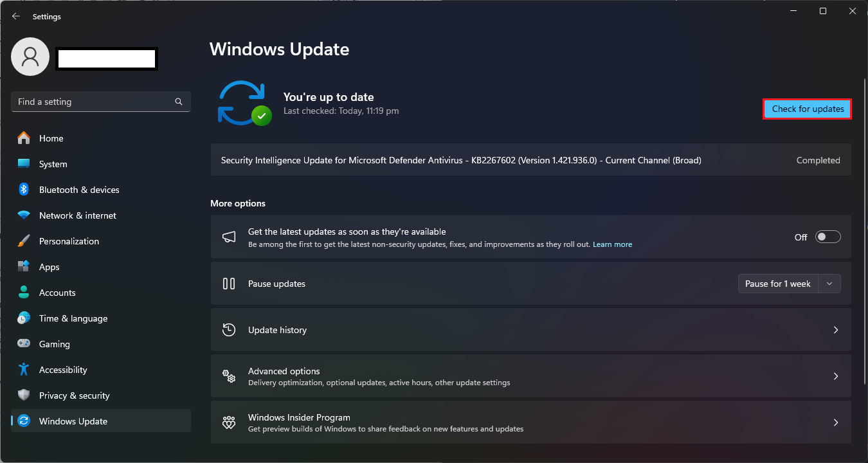Screen dimensions: 868x463
Task: Open Privacy & security settings
Action: pos(101,395)
